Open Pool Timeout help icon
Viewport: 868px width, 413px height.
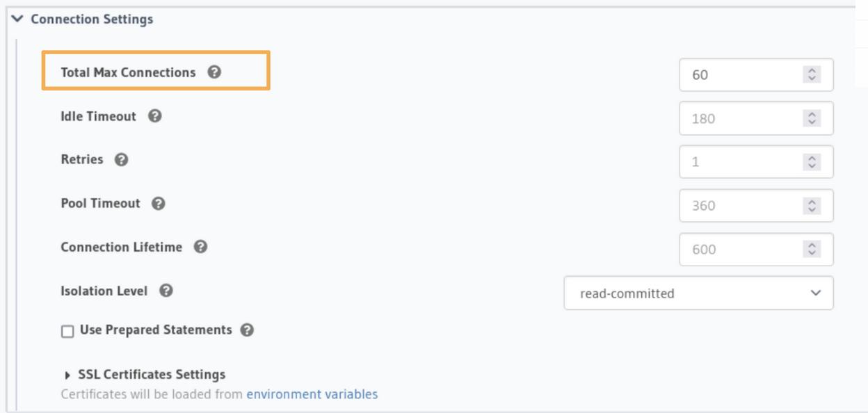[x=159, y=204]
